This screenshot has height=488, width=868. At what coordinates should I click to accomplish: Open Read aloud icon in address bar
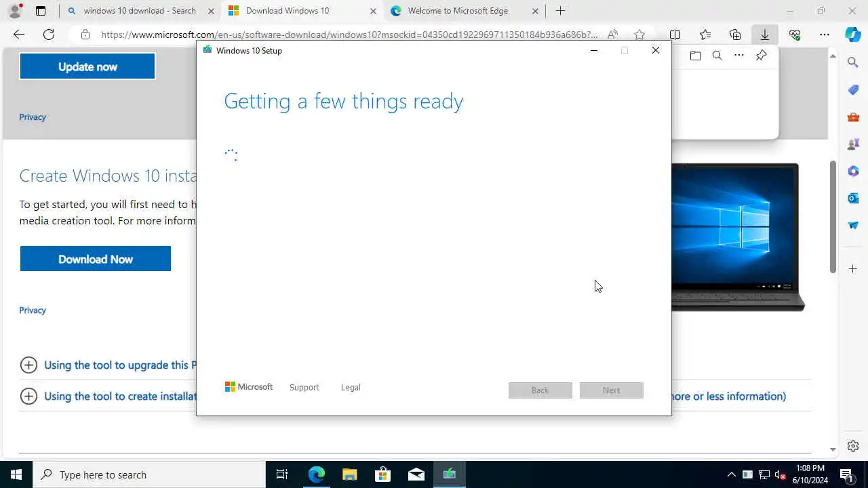pyautogui.click(x=612, y=35)
